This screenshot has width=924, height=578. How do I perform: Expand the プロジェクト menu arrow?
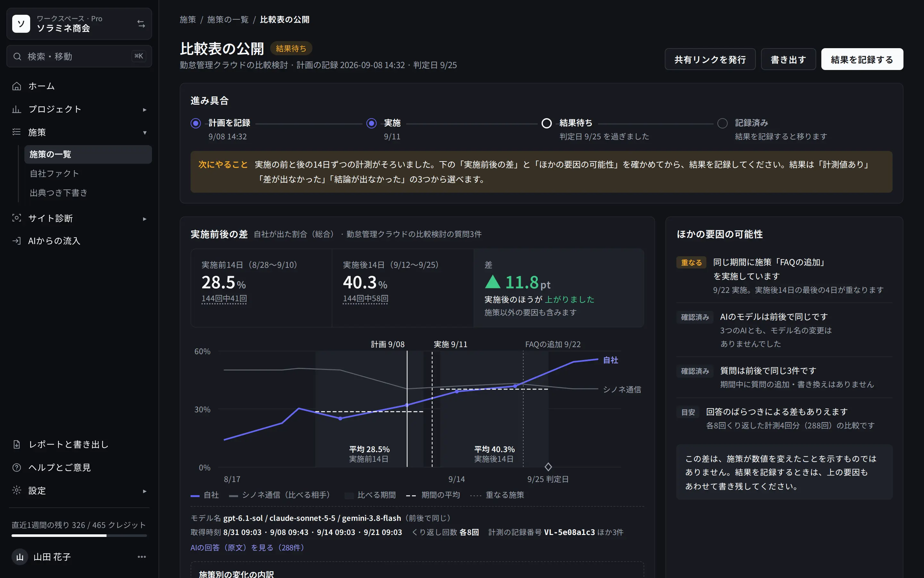pyautogui.click(x=145, y=110)
